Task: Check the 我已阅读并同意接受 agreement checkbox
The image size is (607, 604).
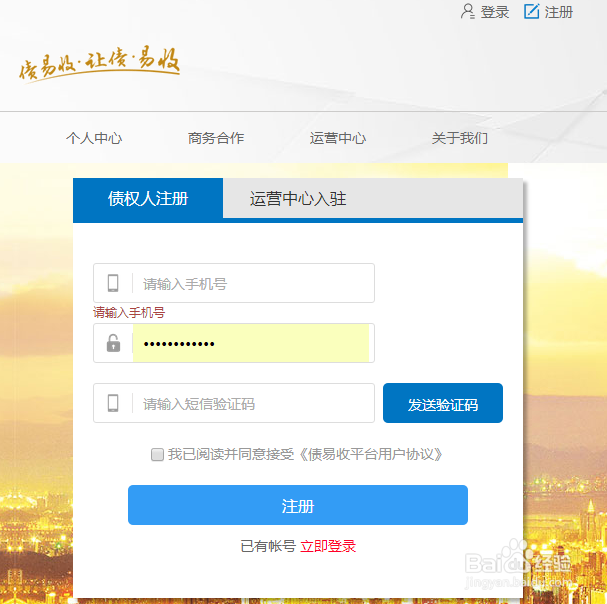Action: (x=157, y=455)
